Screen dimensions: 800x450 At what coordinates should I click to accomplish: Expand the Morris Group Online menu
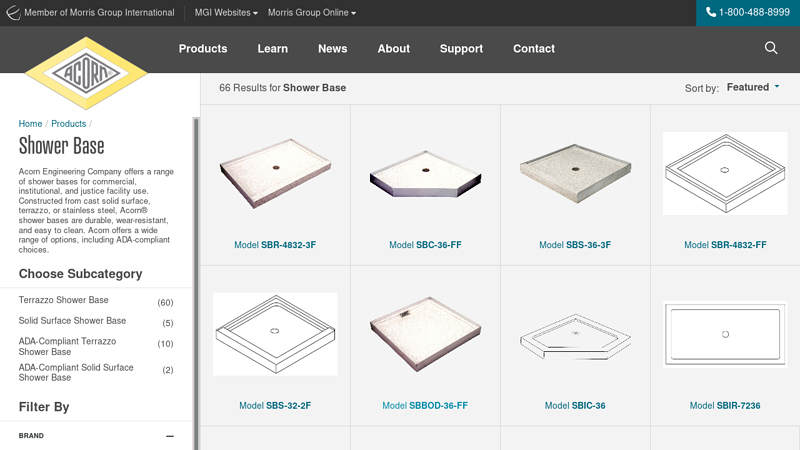click(x=311, y=13)
